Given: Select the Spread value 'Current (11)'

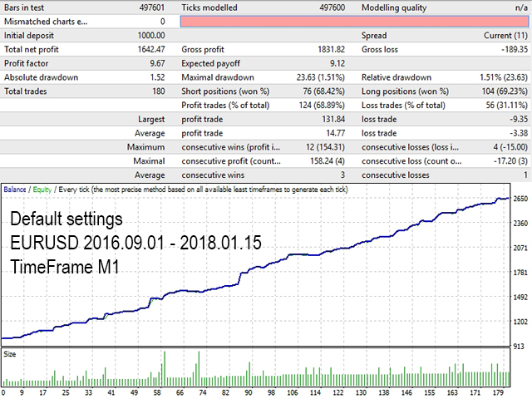Looking at the screenshot, I should point(505,35).
